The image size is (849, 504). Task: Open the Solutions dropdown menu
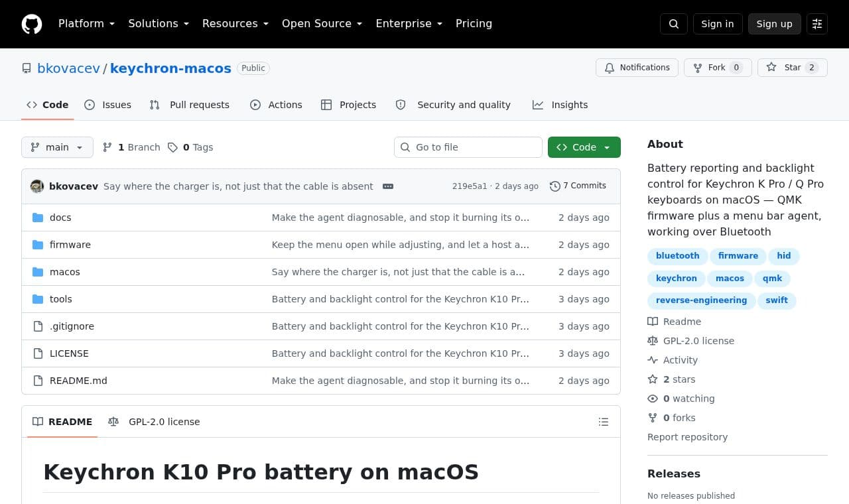coord(159,24)
